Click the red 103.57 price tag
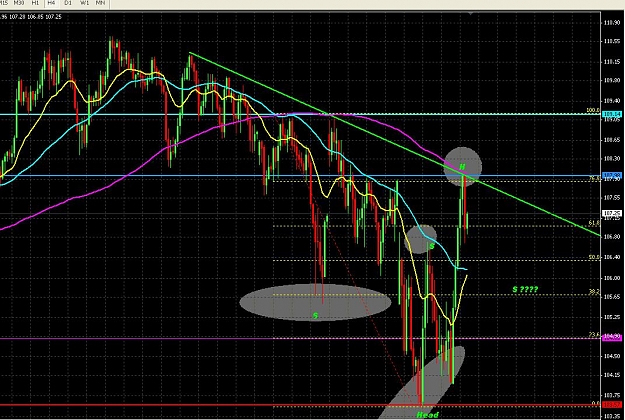Image resolution: width=625 pixels, height=420 pixels. (x=612, y=405)
